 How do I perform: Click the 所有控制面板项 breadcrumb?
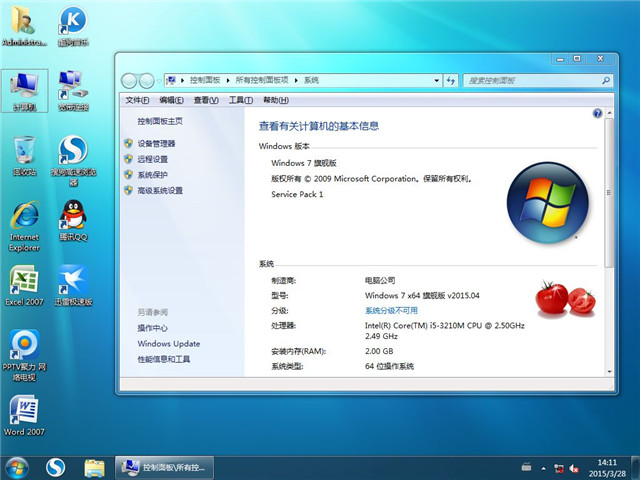(x=262, y=80)
